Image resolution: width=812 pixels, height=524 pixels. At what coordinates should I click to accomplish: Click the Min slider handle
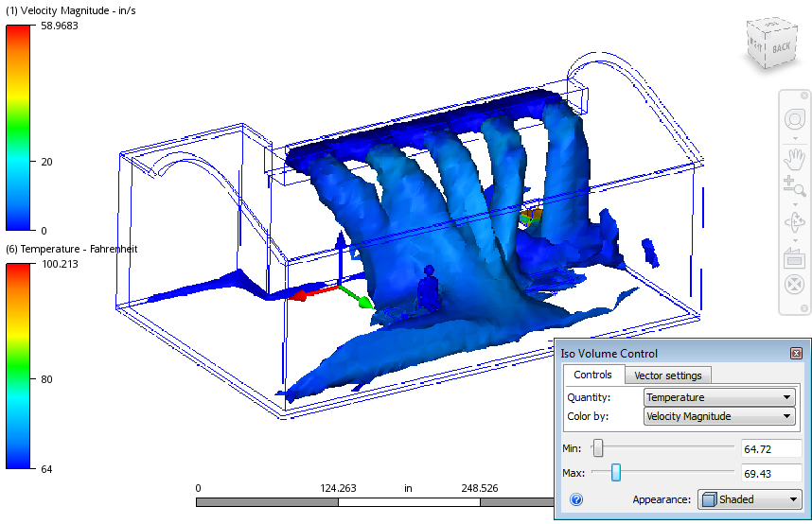click(597, 448)
